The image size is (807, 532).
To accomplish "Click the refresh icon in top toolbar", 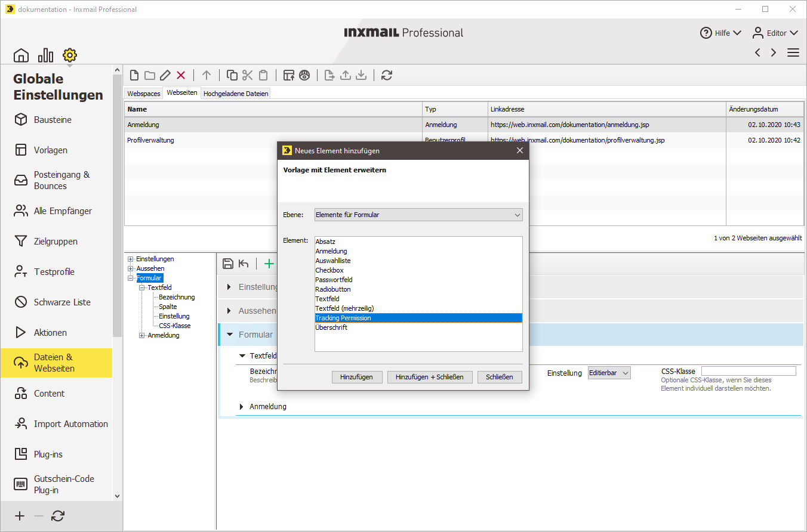I will coord(387,75).
